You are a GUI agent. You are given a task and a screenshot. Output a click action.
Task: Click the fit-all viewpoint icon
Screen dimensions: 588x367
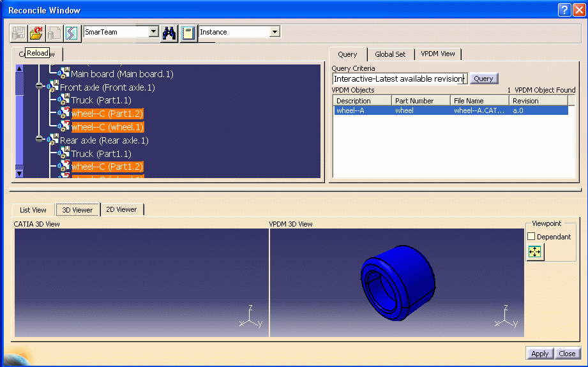tap(535, 252)
